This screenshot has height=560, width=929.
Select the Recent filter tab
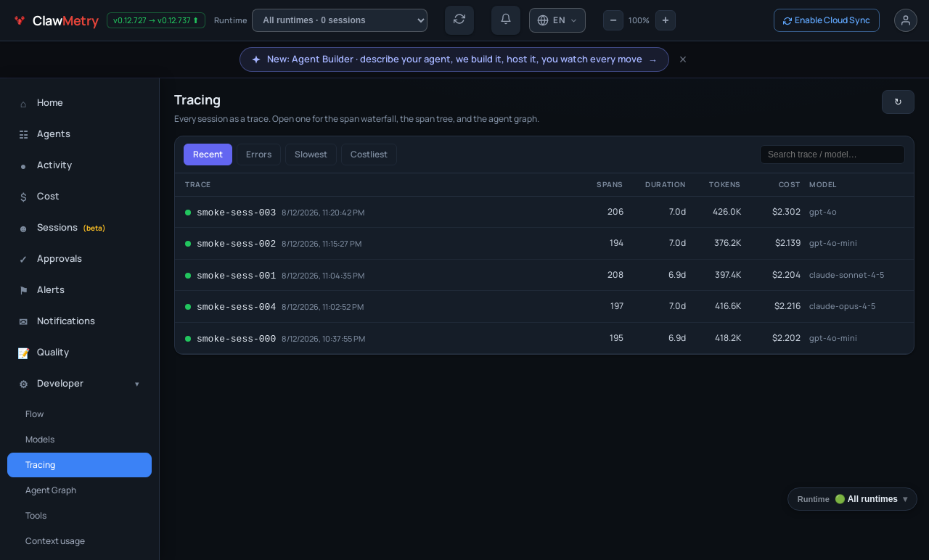[208, 155]
